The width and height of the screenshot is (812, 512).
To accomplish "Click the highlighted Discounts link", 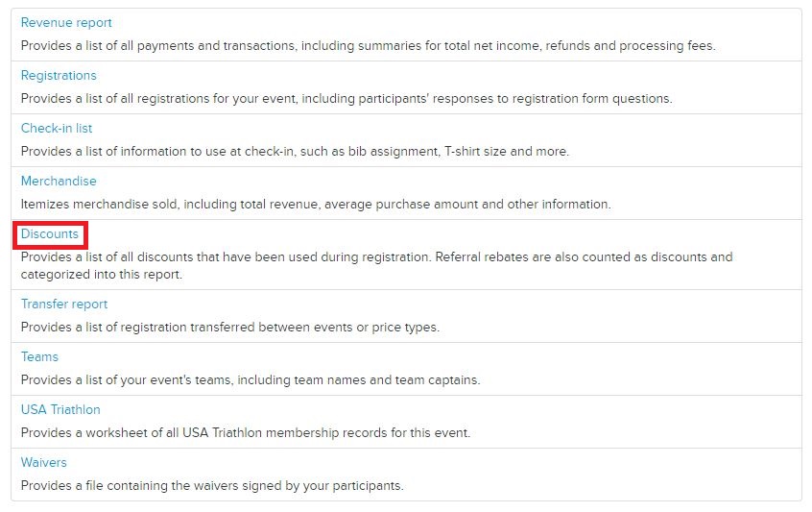I will [x=50, y=234].
